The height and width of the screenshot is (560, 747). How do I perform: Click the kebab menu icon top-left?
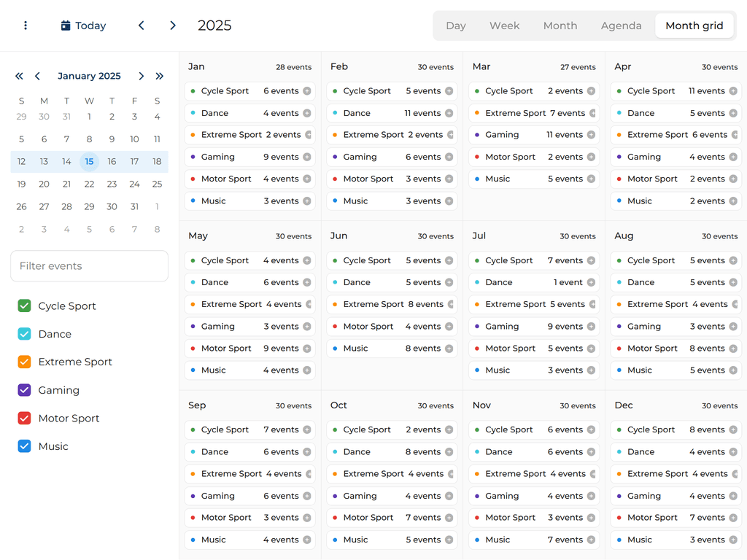click(x=26, y=25)
